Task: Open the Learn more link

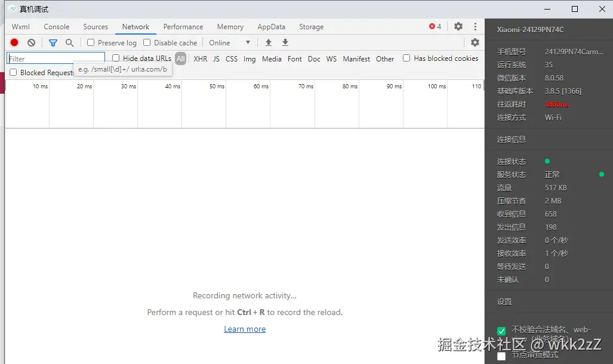Action: 245,329
